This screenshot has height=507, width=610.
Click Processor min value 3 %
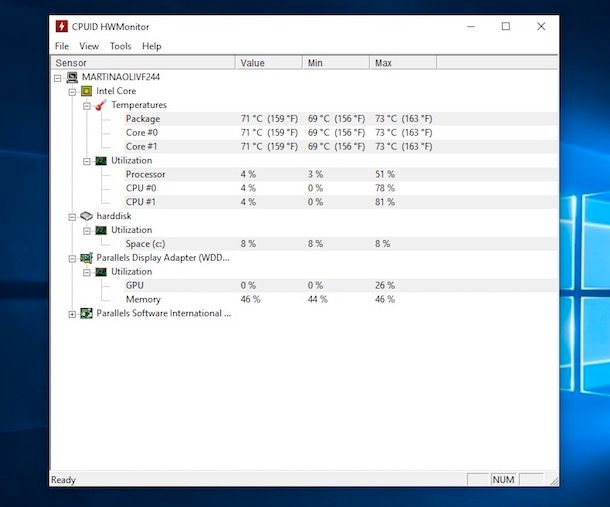[x=316, y=174]
